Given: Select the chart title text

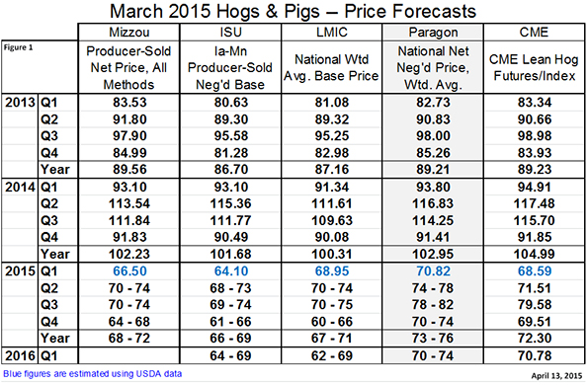Looking at the screenshot, I should click(x=293, y=11).
